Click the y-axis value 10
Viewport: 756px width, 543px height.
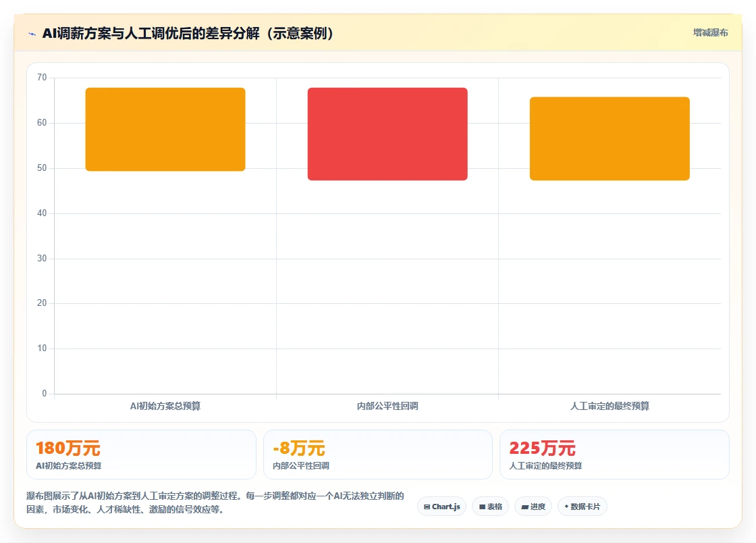pos(42,348)
